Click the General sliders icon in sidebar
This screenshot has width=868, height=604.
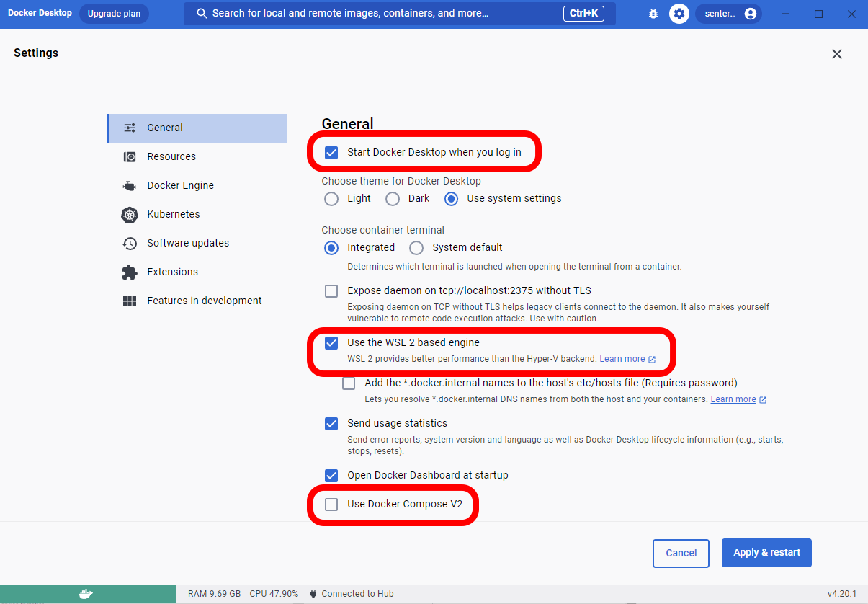(x=130, y=128)
